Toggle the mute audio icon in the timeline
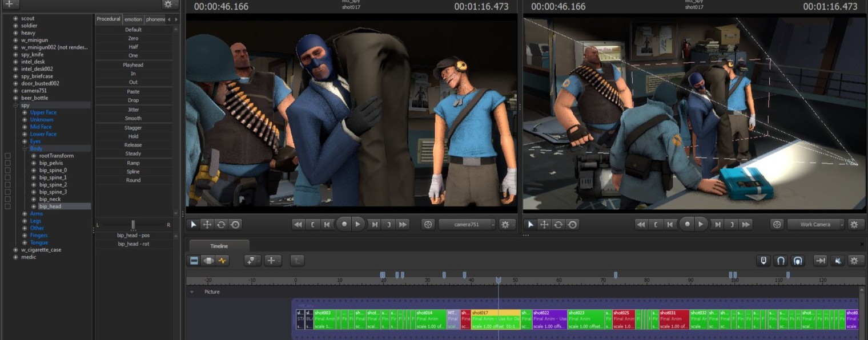 837,261
